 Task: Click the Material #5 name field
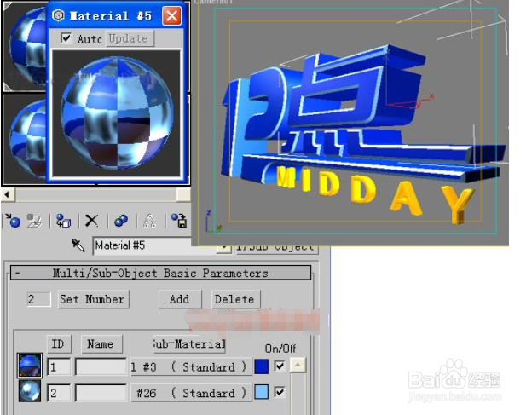tap(142, 245)
